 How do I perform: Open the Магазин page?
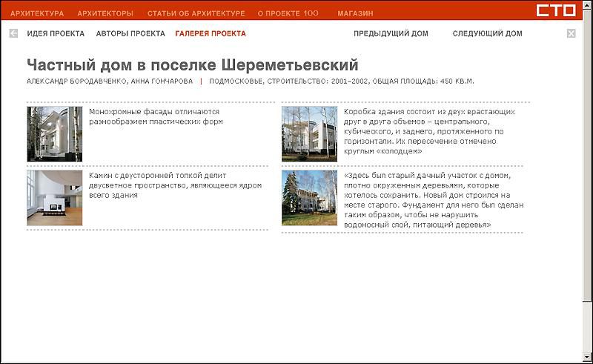click(355, 13)
